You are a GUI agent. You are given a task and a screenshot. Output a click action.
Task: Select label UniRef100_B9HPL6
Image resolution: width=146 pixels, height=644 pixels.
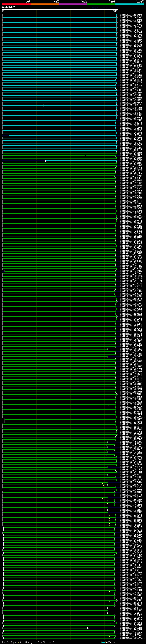point(131,156)
